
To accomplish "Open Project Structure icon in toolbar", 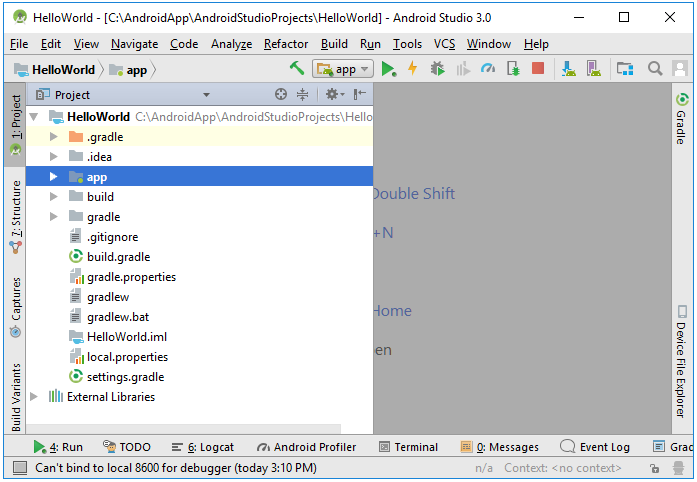I will (625, 68).
